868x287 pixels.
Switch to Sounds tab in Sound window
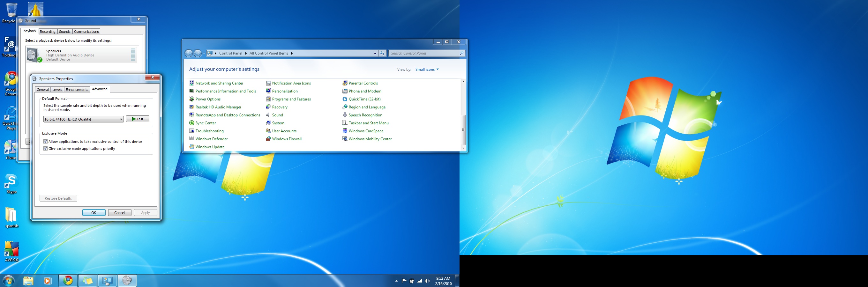(65, 32)
